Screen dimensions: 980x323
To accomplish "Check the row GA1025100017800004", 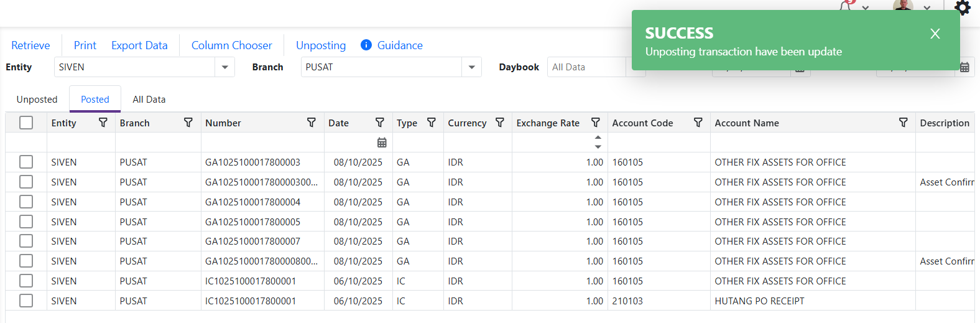I will [x=26, y=202].
